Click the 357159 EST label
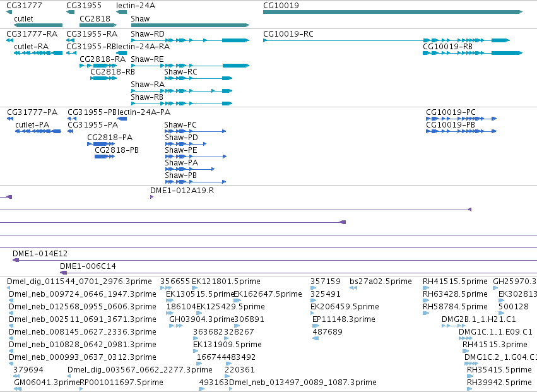 tap(326, 282)
